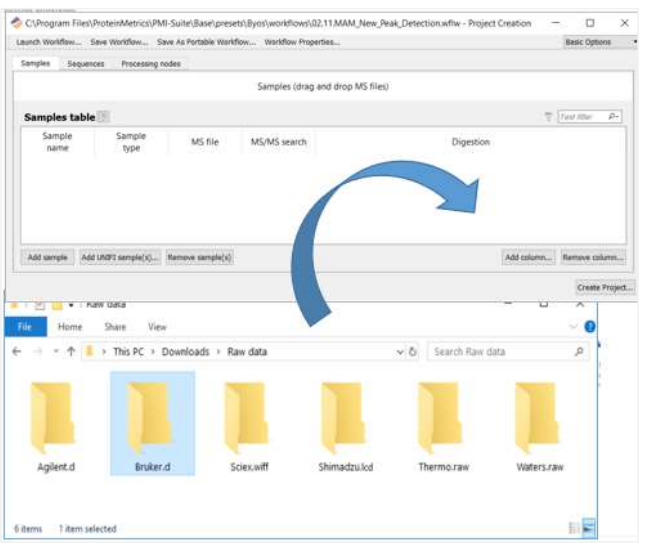This screenshot has width=653, height=546.
Task: Click Raw data in the address breadcrumb
Action: (x=247, y=352)
